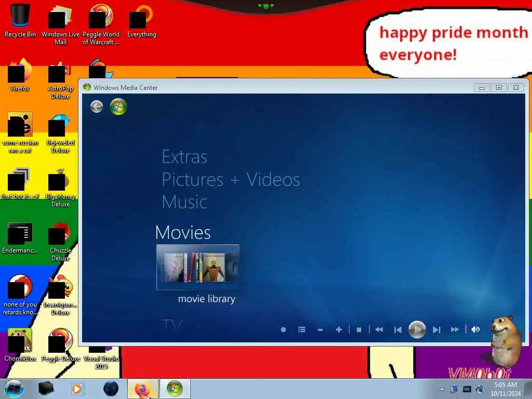Select Pictures + Videos category
Screen dimensions: 532x399
(231, 179)
